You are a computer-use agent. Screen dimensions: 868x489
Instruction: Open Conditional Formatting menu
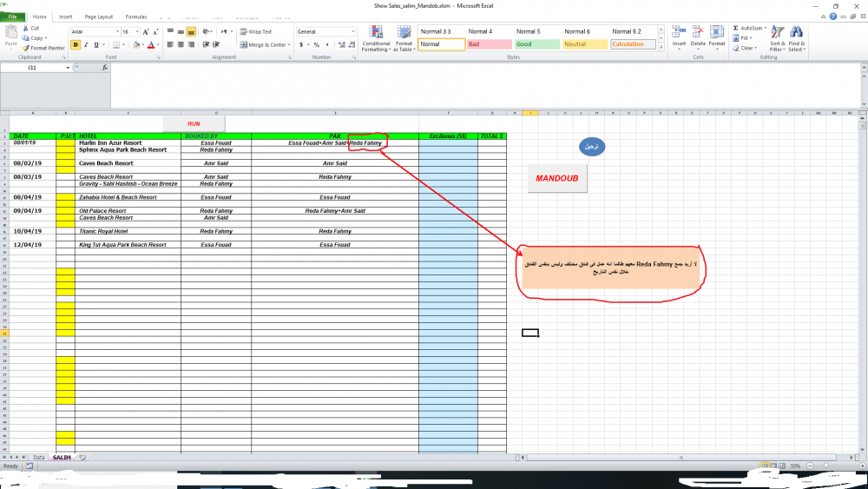click(376, 39)
